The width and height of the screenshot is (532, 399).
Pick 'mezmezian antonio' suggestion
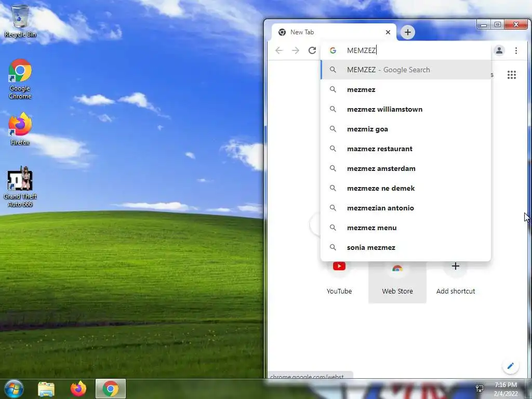click(x=405, y=208)
